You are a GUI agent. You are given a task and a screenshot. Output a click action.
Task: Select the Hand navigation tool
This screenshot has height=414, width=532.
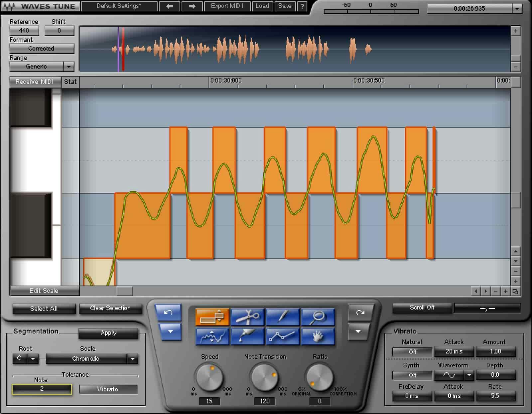click(x=318, y=336)
